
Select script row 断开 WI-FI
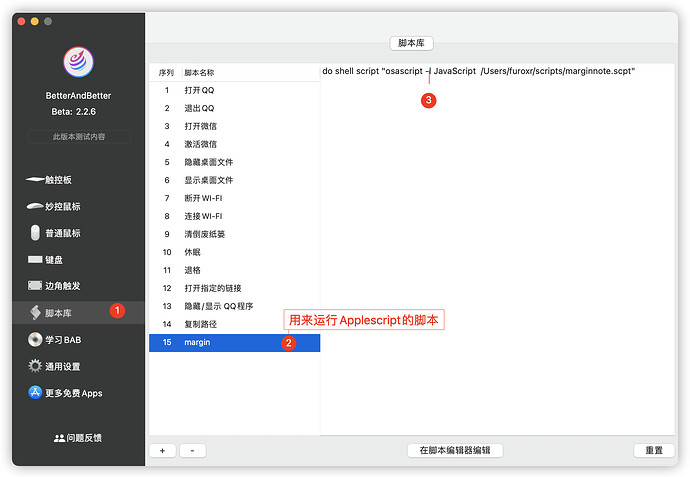(x=235, y=198)
